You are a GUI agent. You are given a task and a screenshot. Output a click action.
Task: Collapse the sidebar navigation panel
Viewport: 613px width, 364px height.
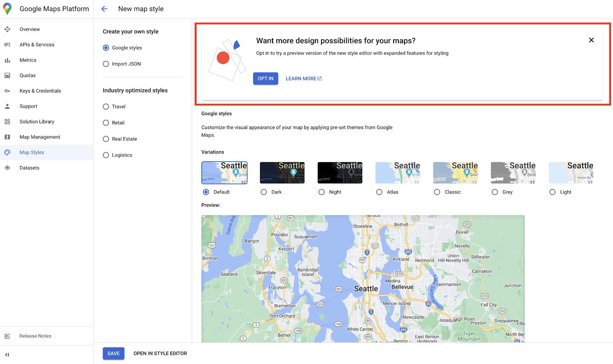click(x=7, y=355)
